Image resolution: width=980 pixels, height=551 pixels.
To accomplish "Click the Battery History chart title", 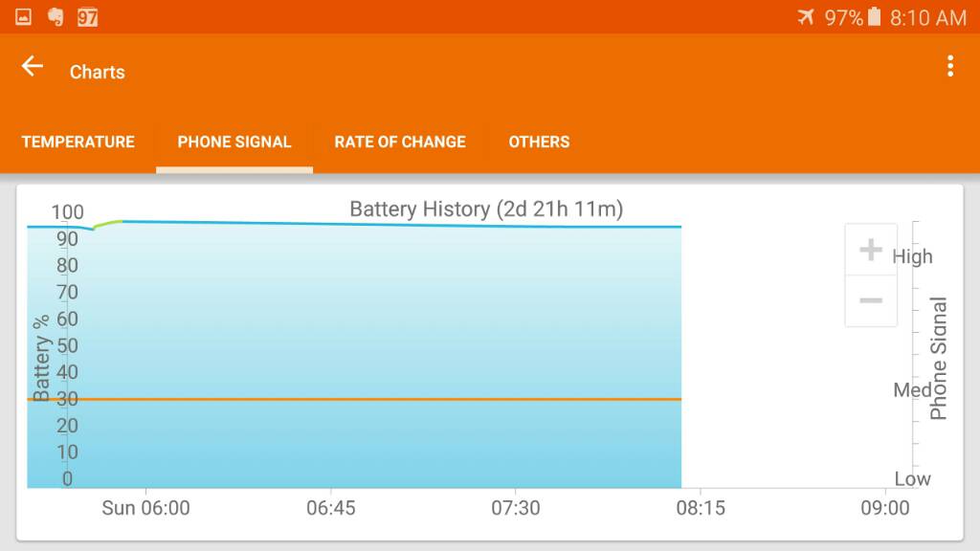I will point(486,209).
